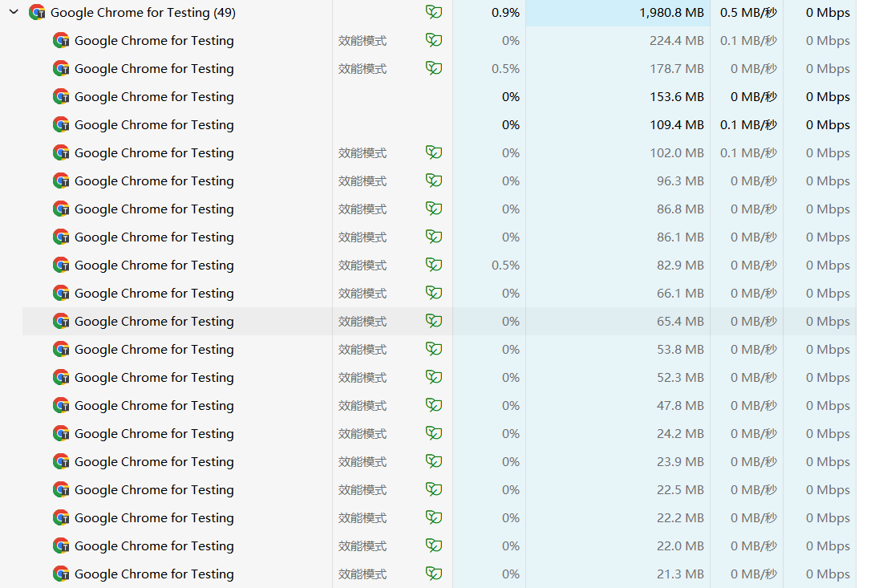Viewport: 875px width, 588px height.
Task: Click the '86.8 MB' memory cell
Action: [680, 209]
